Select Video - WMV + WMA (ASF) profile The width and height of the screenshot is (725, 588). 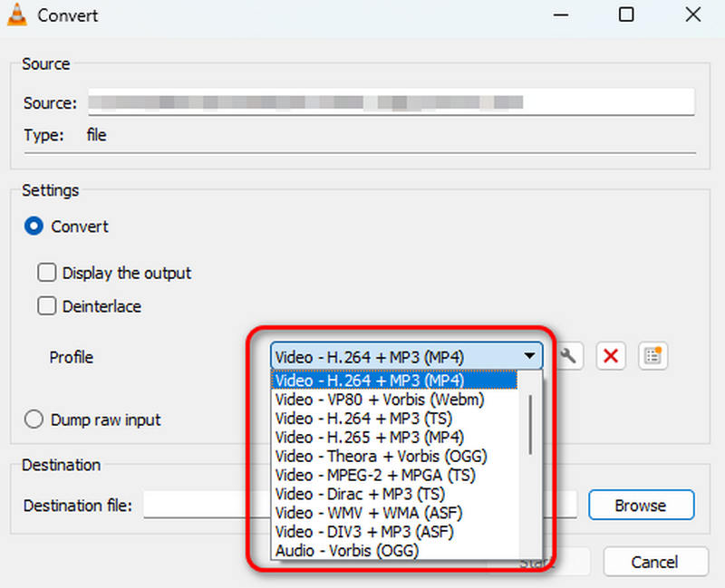(x=381, y=513)
